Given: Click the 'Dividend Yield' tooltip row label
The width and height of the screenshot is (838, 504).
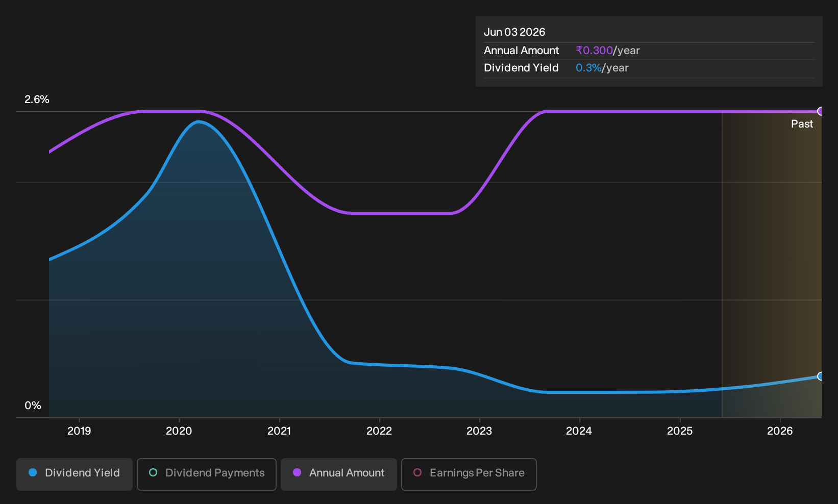Looking at the screenshot, I should point(521,68).
